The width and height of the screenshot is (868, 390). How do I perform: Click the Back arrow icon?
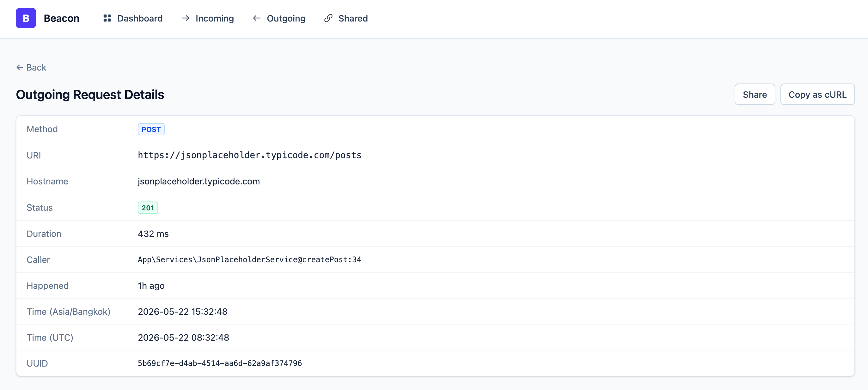20,67
